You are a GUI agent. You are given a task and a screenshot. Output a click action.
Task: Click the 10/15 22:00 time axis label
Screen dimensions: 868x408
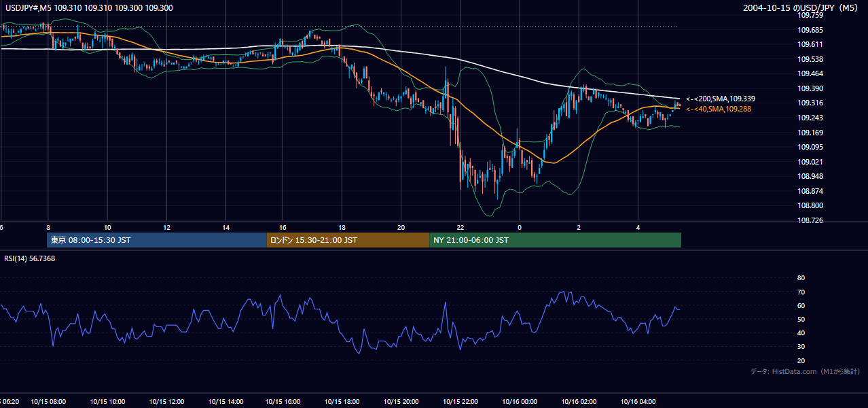click(x=460, y=402)
